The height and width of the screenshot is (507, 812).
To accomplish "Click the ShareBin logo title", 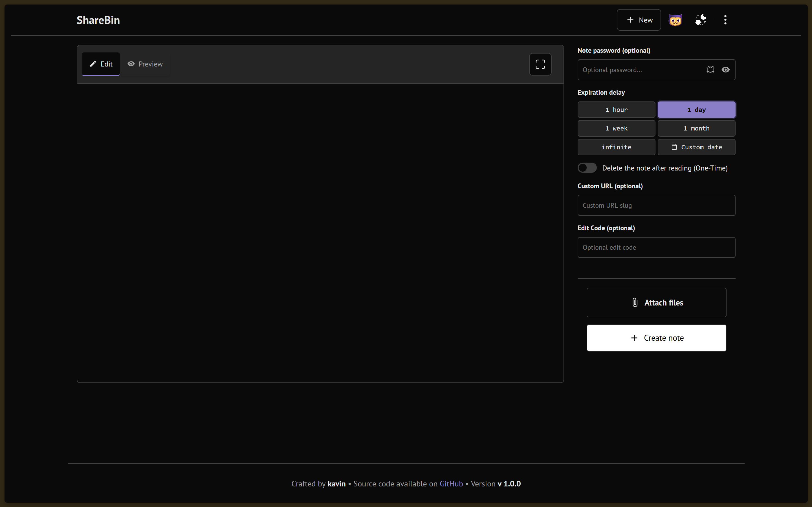I will coord(98,20).
